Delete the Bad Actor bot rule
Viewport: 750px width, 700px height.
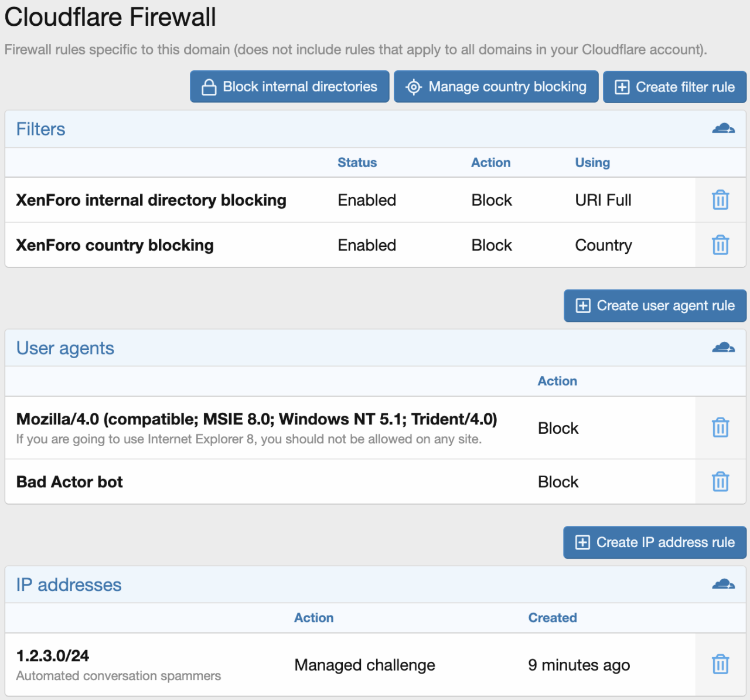(x=720, y=481)
